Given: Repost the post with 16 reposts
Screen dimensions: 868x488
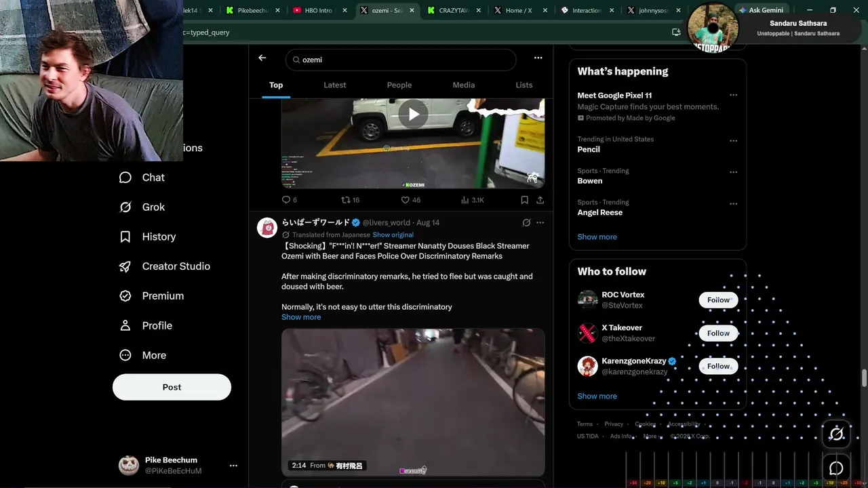Looking at the screenshot, I should point(350,200).
